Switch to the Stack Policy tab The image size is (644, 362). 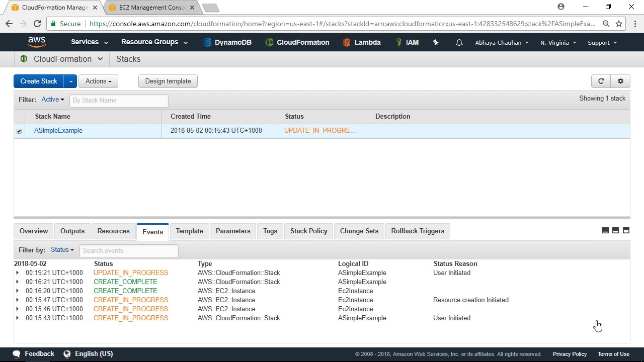309,231
